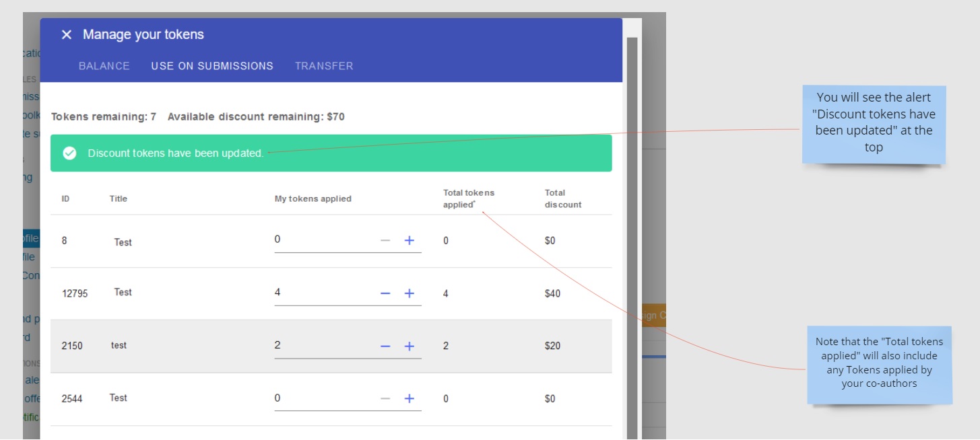
Task: Increase tokens for submission 8
Action: pyautogui.click(x=409, y=241)
